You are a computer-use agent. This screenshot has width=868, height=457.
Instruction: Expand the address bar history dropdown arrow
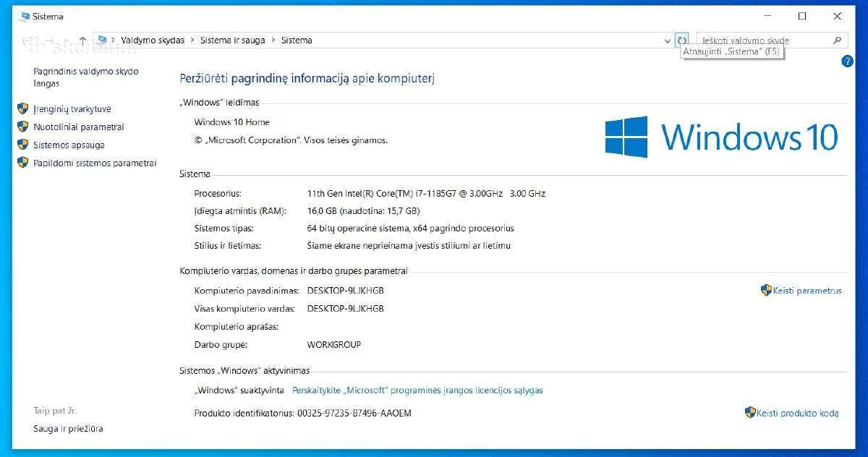667,41
